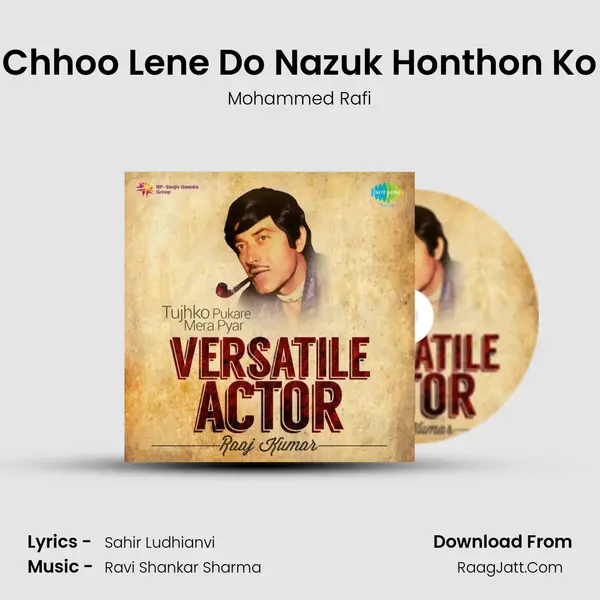
Task: Open the Mohammed Rafi artist name
Action: pyautogui.click(x=299, y=98)
